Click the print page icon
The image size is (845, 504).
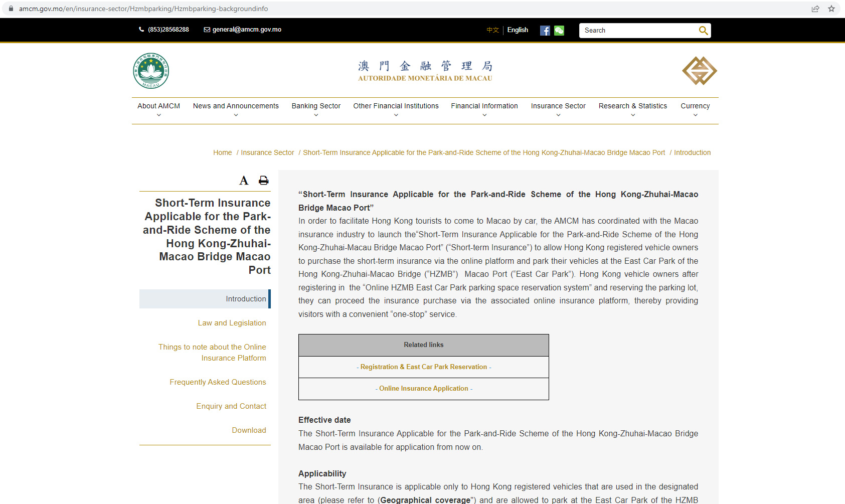(263, 181)
